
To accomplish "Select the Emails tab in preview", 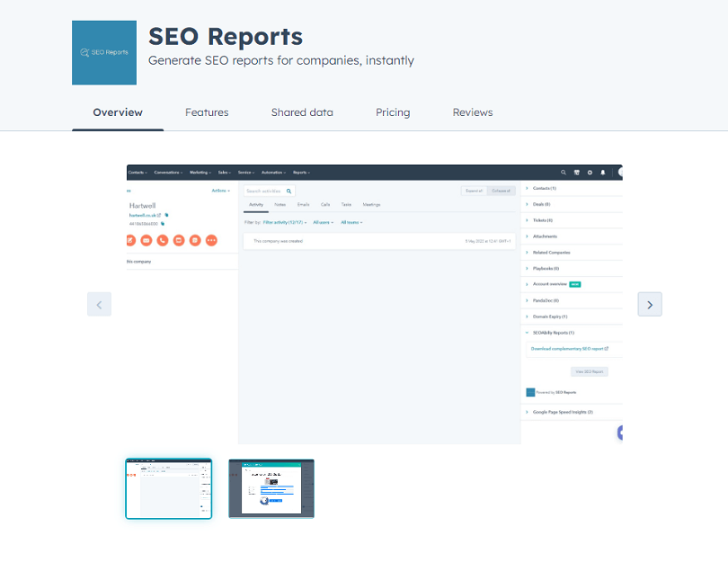I will (x=303, y=205).
